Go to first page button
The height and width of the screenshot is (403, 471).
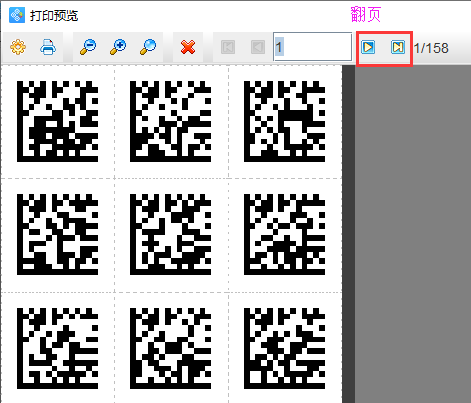pyautogui.click(x=228, y=47)
